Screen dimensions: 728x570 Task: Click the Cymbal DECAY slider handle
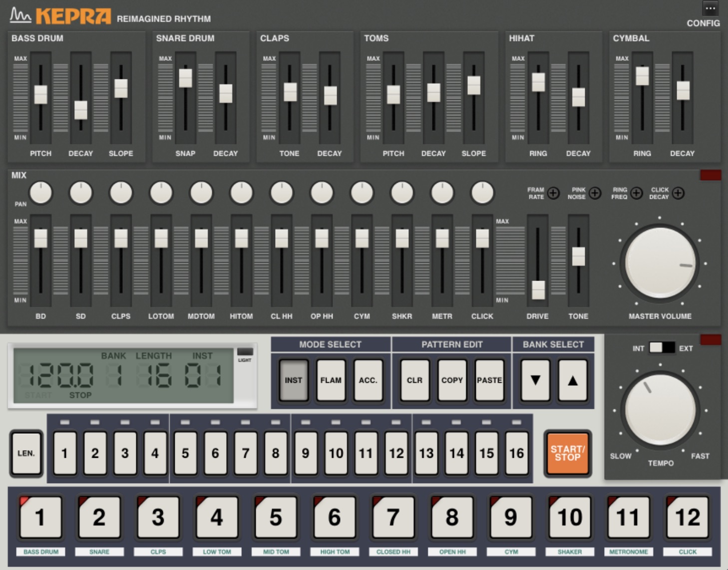[x=683, y=91]
